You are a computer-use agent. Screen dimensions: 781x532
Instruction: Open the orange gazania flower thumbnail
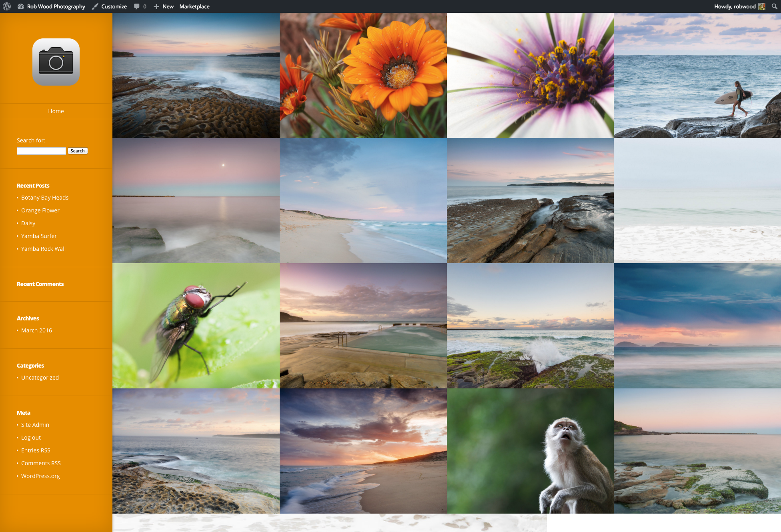click(x=363, y=75)
